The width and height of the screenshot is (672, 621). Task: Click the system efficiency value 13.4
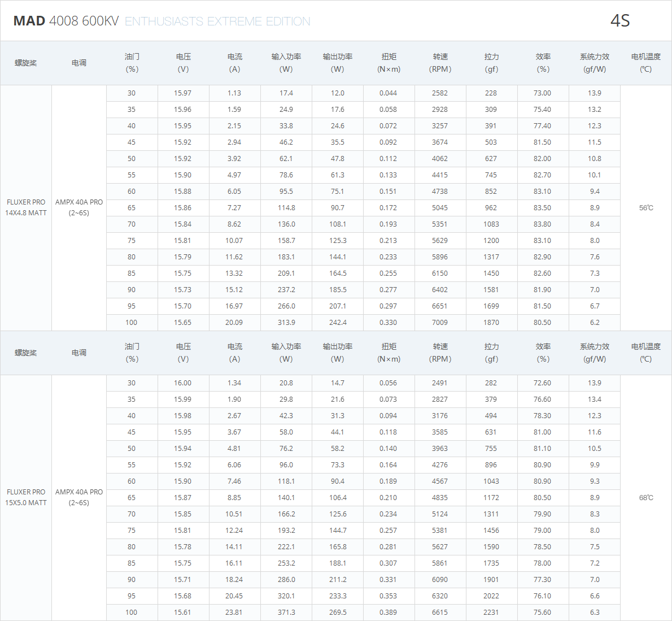coord(595,399)
